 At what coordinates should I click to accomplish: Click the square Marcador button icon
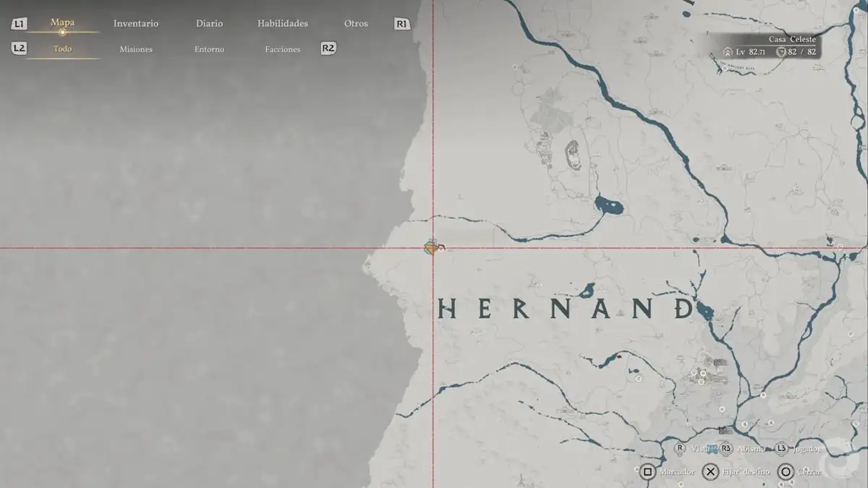pyautogui.click(x=648, y=472)
